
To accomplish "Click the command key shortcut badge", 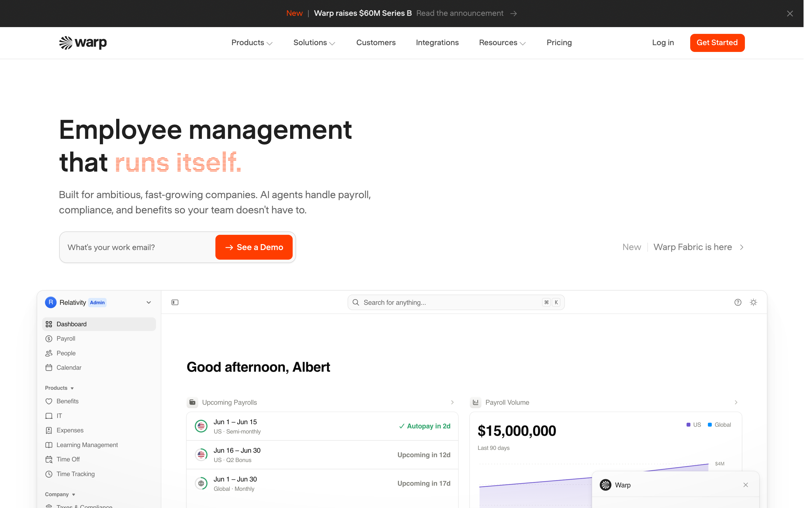I will 546,302.
